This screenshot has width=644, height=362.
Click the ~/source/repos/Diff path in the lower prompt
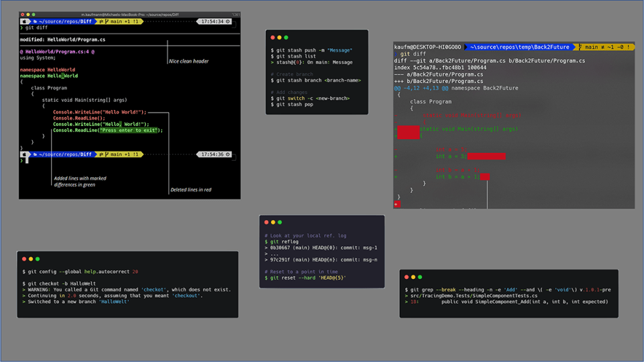coord(66,154)
